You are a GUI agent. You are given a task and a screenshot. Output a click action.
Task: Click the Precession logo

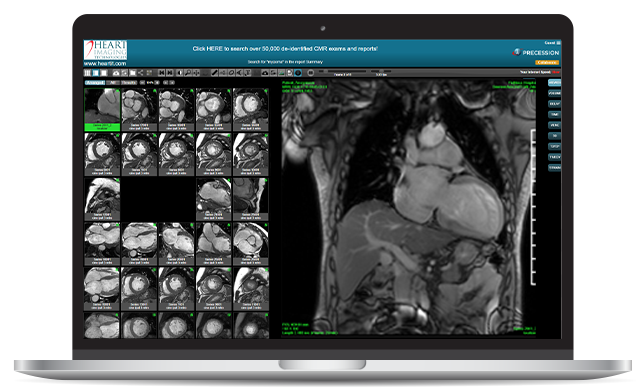536,53
